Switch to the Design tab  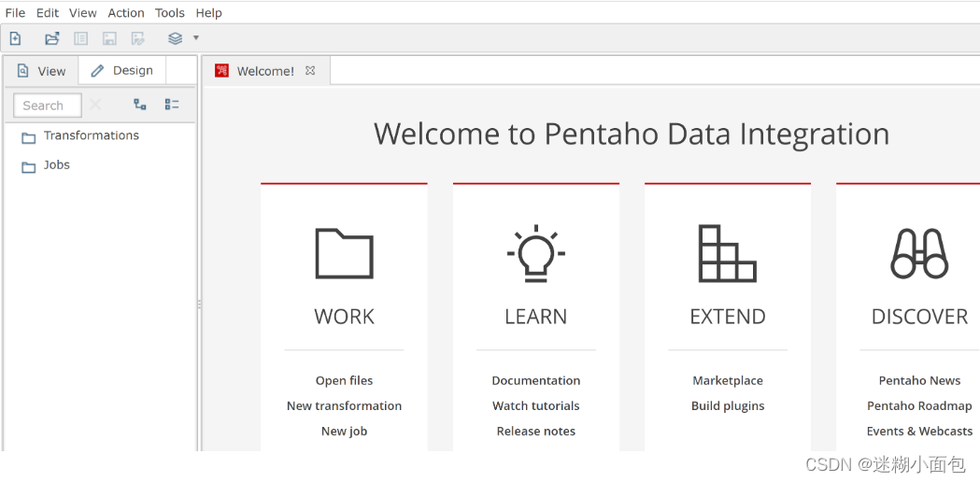tap(122, 71)
